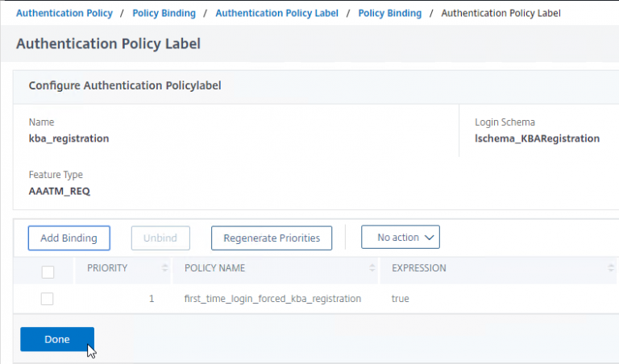Click the EXPRESSION column sort arrows icon
Screen dimensions: 619x364
[611, 268]
